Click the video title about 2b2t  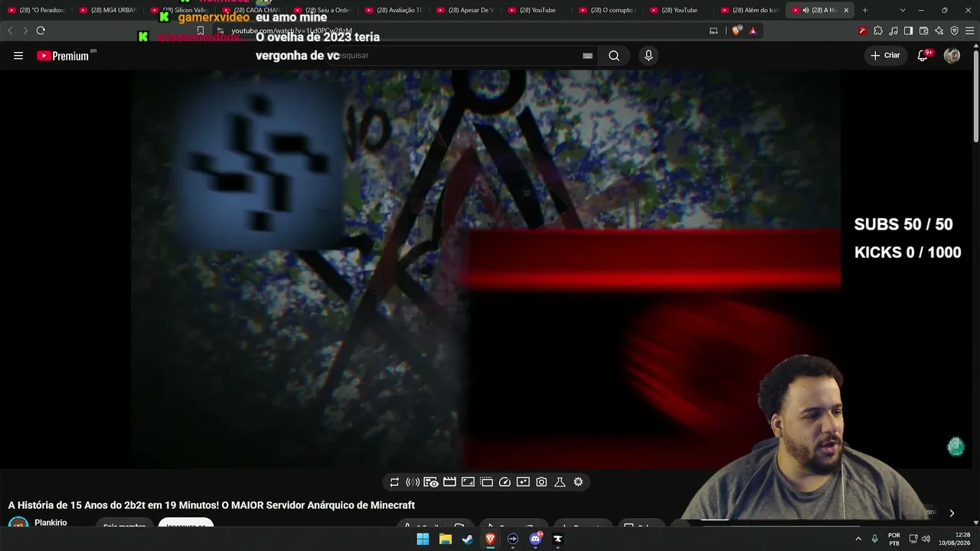[x=211, y=505]
